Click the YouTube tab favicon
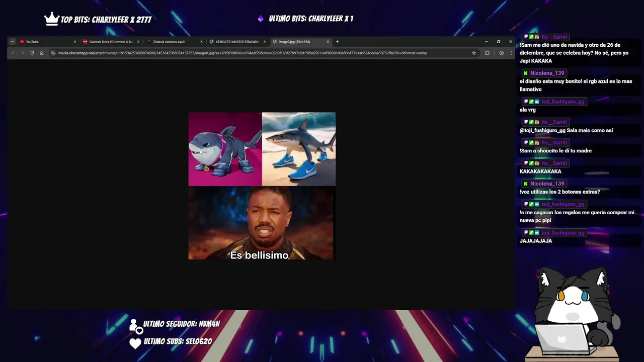 click(22, 42)
